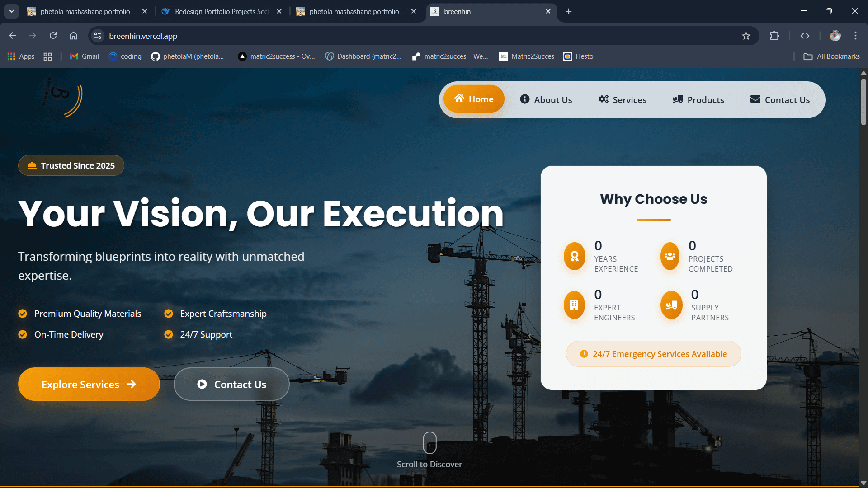Switch to the Redesign Portfolio Projects tab
Screen dimensions: 868x488
tap(217, 11)
